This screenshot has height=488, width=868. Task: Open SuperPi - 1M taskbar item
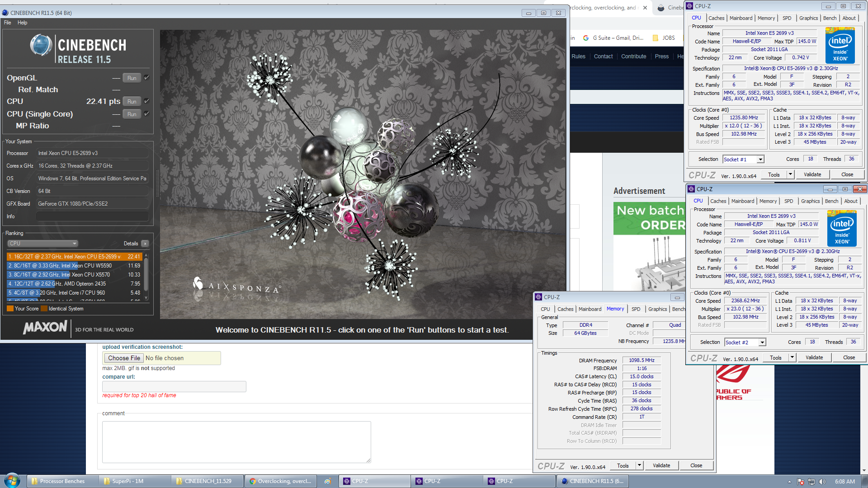135,481
